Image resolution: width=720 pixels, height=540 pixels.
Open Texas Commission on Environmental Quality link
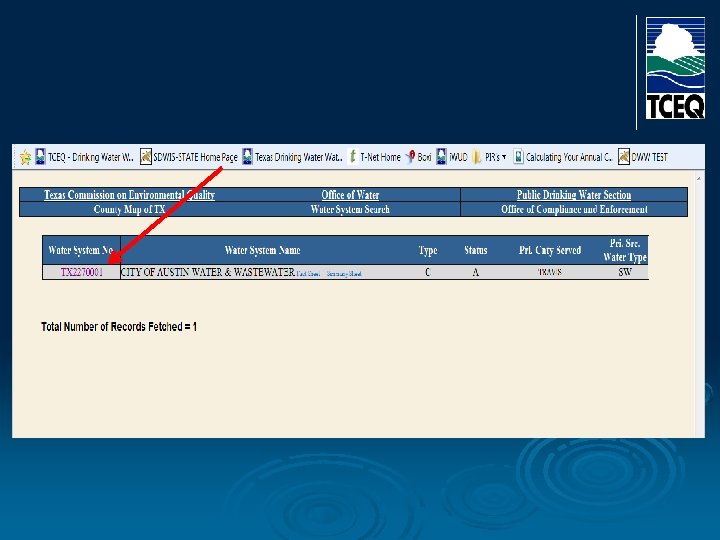pyautogui.click(x=129, y=195)
